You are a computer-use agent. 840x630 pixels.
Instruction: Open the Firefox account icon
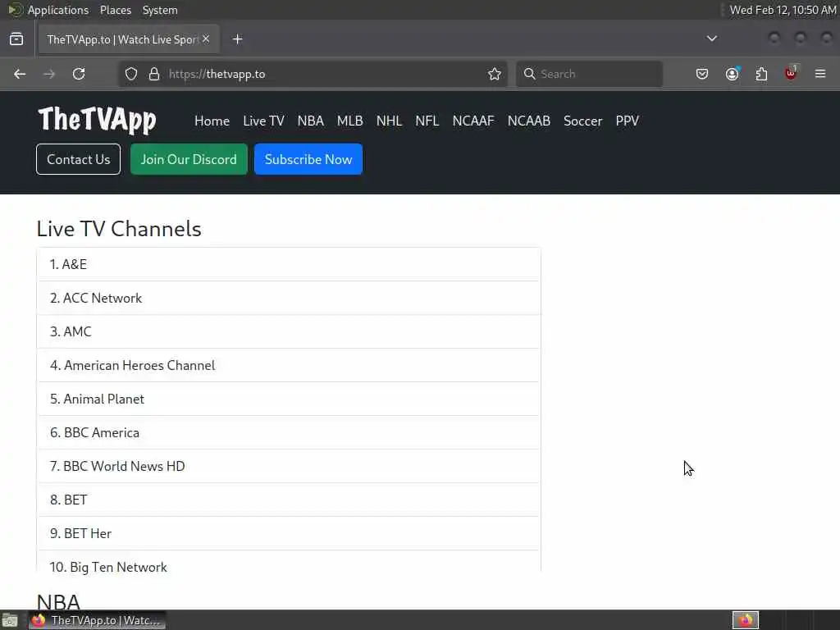[733, 74]
